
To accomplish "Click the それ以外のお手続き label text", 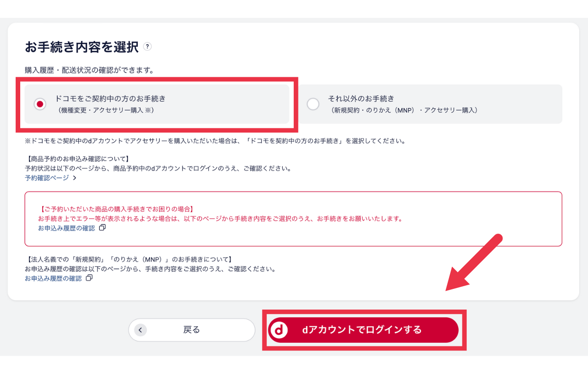I will pyautogui.click(x=361, y=98).
